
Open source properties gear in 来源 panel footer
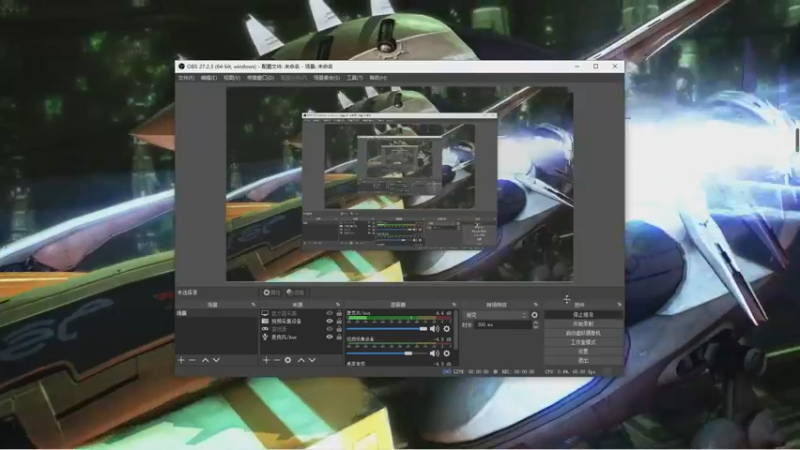(x=288, y=360)
